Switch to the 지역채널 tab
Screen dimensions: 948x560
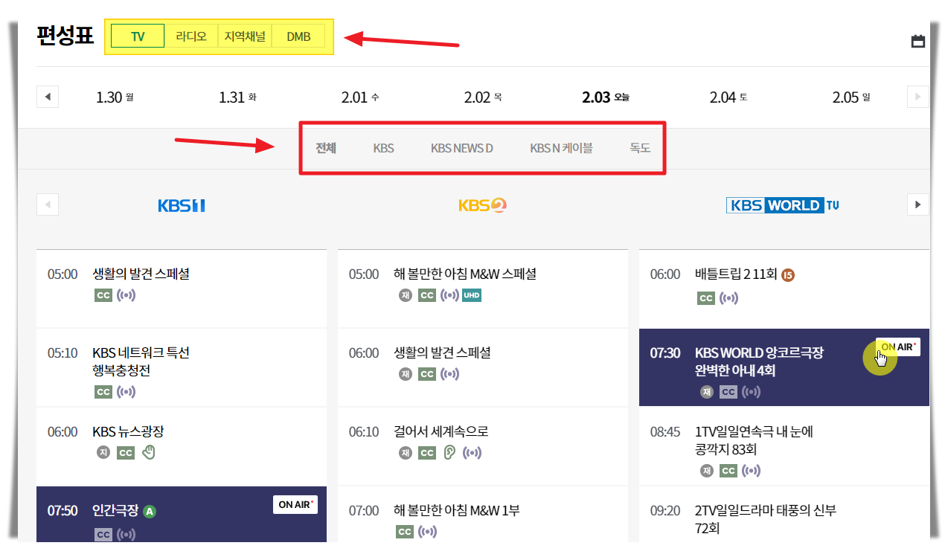[245, 36]
